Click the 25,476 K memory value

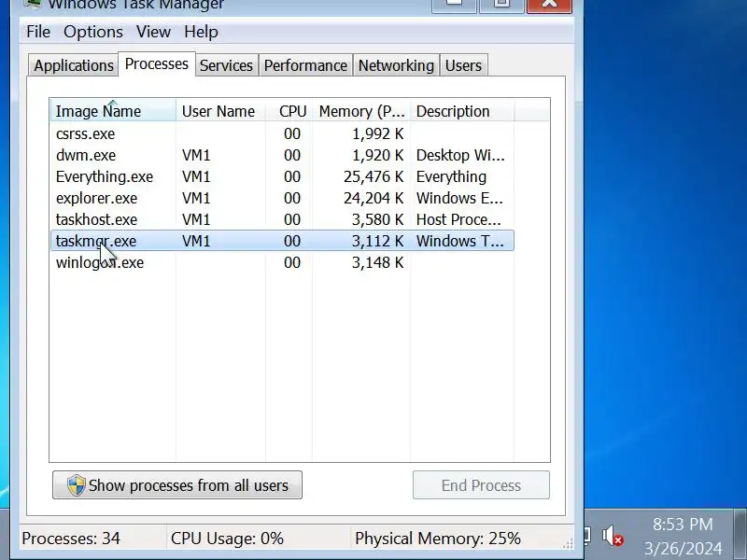373,176
